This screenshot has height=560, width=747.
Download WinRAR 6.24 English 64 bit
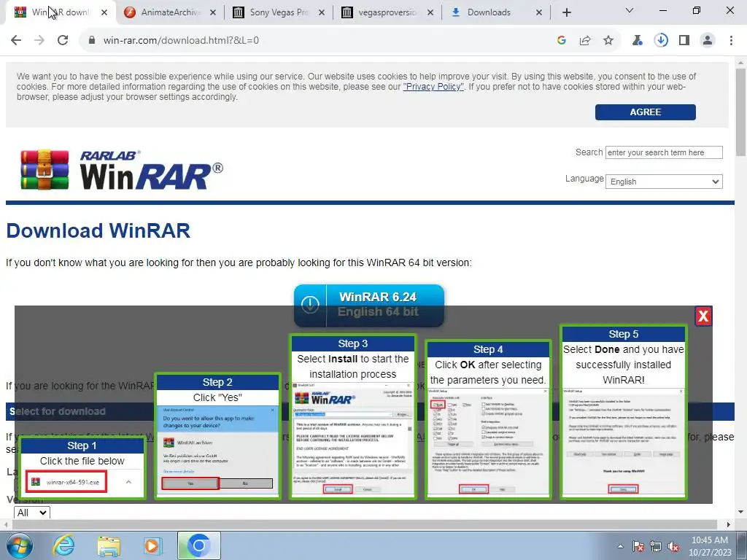tap(369, 305)
